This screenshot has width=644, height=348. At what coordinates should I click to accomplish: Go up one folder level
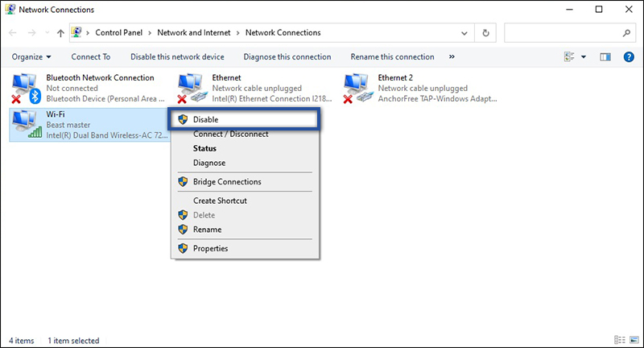pos(60,33)
